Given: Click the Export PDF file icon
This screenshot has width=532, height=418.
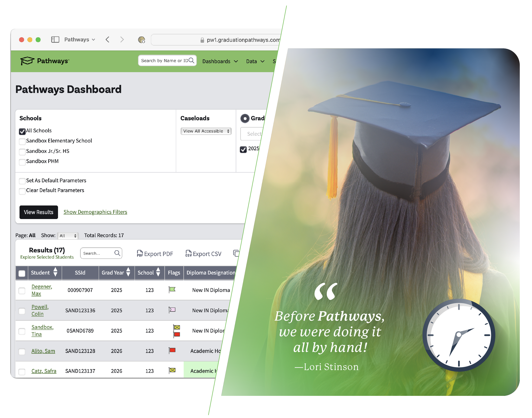Looking at the screenshot, I should pyautogui.click(x=140, y=253).
